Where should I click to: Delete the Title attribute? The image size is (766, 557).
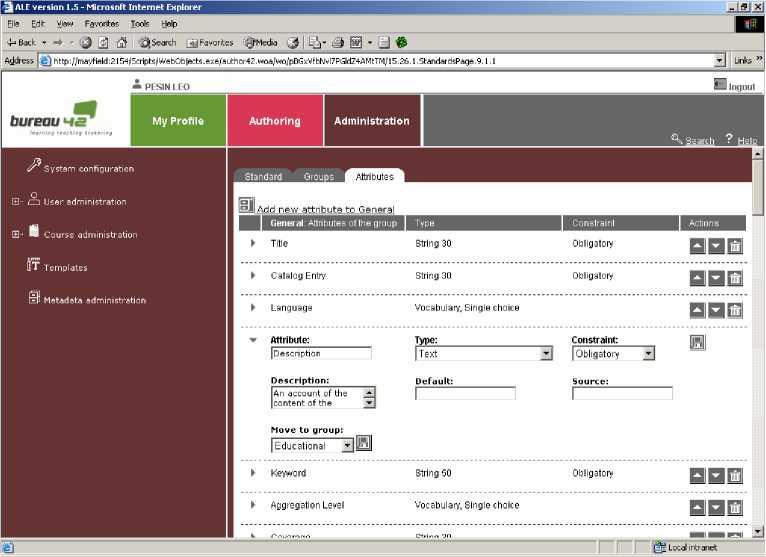pyautogui.click(x=735, y=246)
